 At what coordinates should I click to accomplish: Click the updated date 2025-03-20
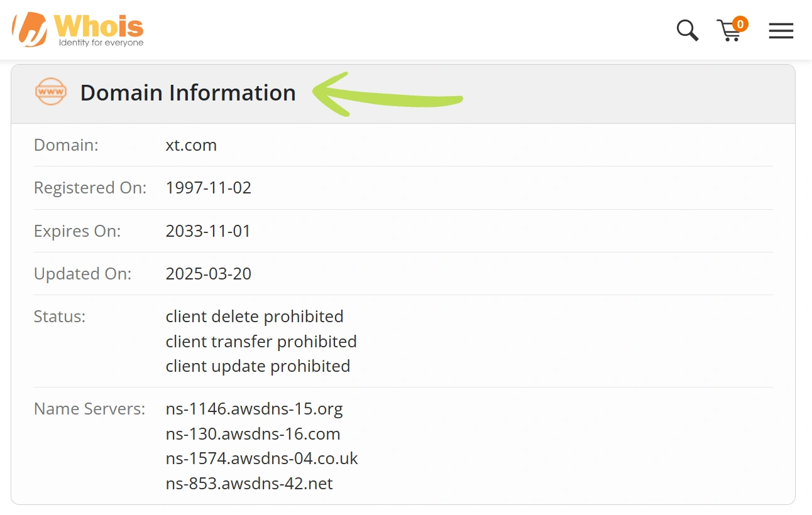point(209,273)
